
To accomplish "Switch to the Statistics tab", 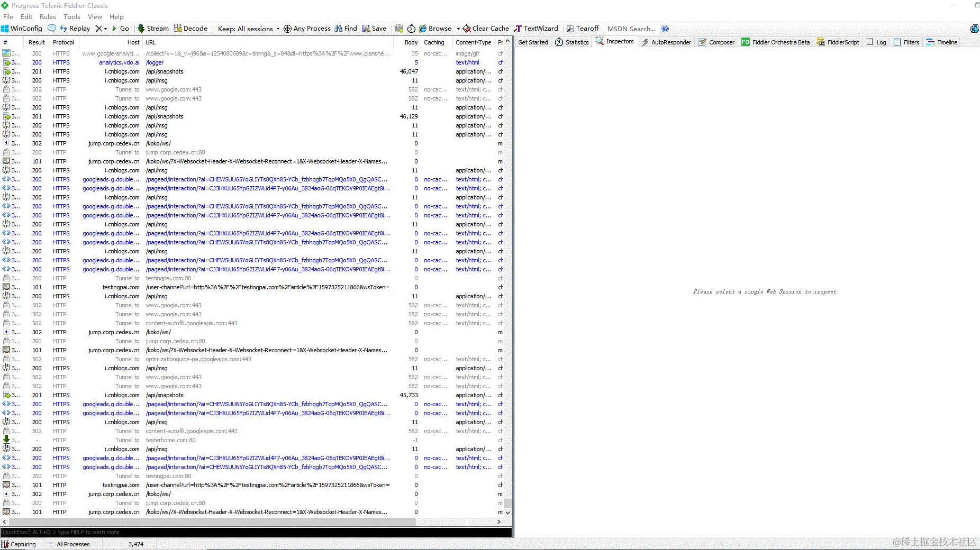I will coord(572,42).
